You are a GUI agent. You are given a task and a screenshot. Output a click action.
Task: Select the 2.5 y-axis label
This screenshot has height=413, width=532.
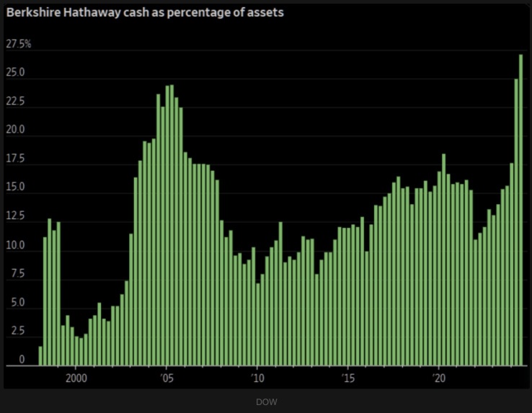17,332
